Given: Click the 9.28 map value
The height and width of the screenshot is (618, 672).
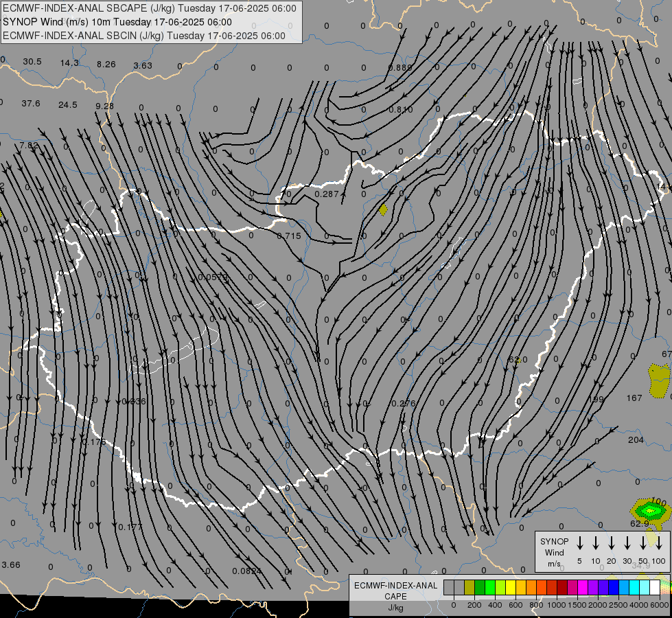Looking at the screenshot, I should click(104, 106).
